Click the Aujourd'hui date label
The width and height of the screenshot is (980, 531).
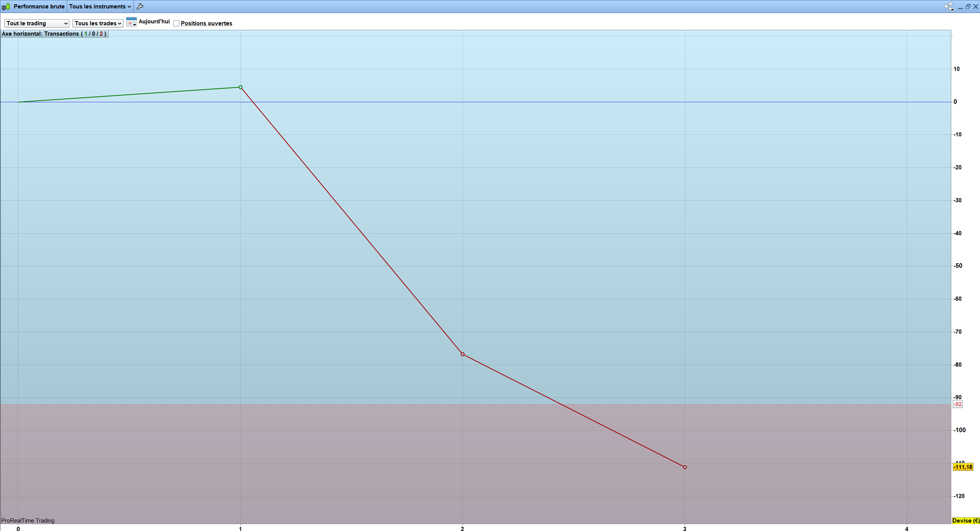click(154, 21)
